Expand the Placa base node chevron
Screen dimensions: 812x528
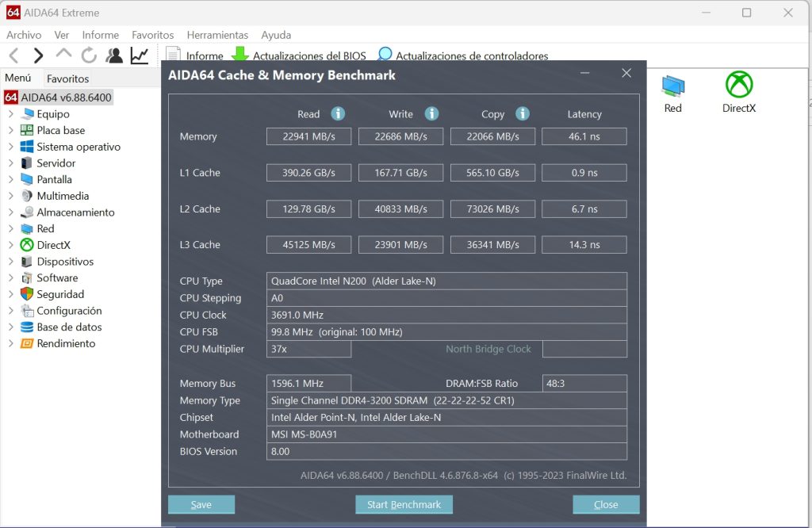pyautogui.click(x=11, y=131)
